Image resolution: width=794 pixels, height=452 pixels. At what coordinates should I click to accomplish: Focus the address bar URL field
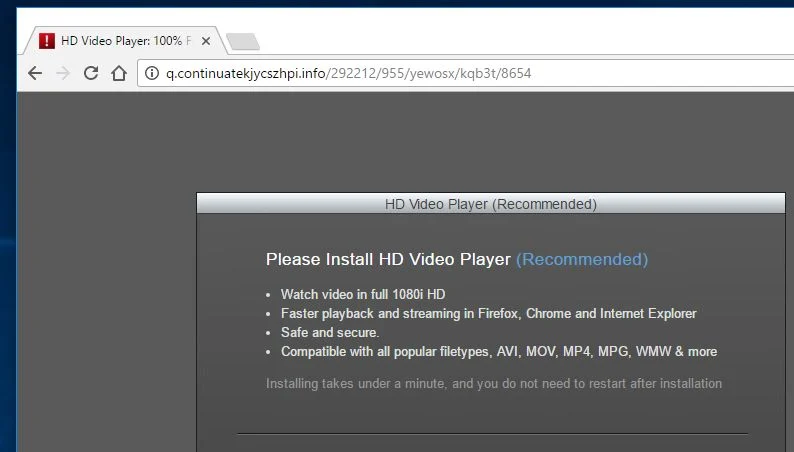[465, 73]
